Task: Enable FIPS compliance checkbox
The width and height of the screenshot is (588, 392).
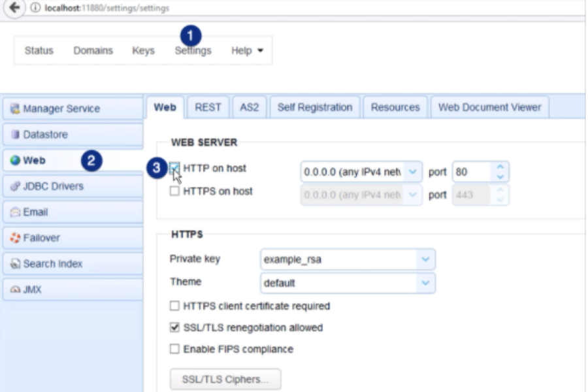Action: (x=174, y=349)
